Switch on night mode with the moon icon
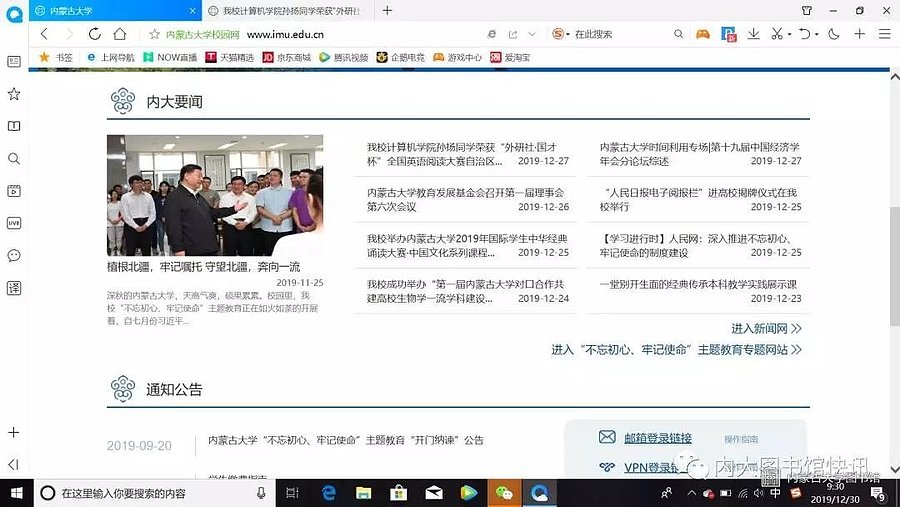The width and height of the screenshot is (900, 507). (x=834, y=34)
